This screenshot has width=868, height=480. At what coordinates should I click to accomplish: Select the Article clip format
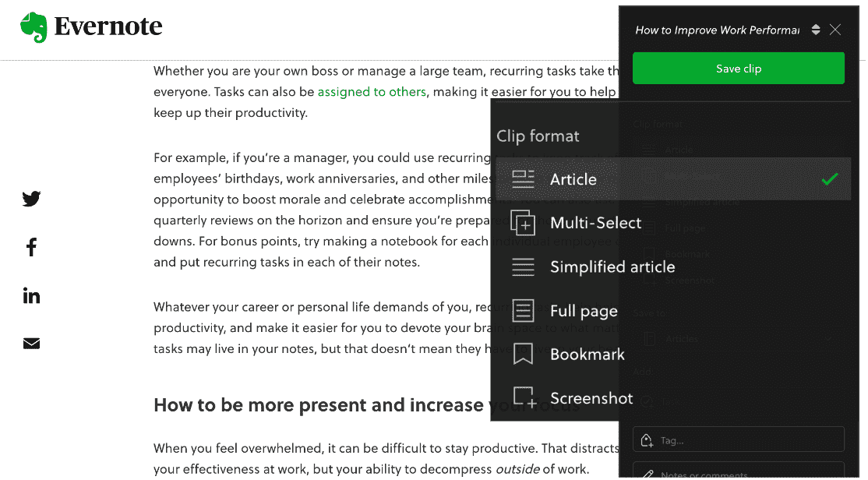[x=573, y=179]
